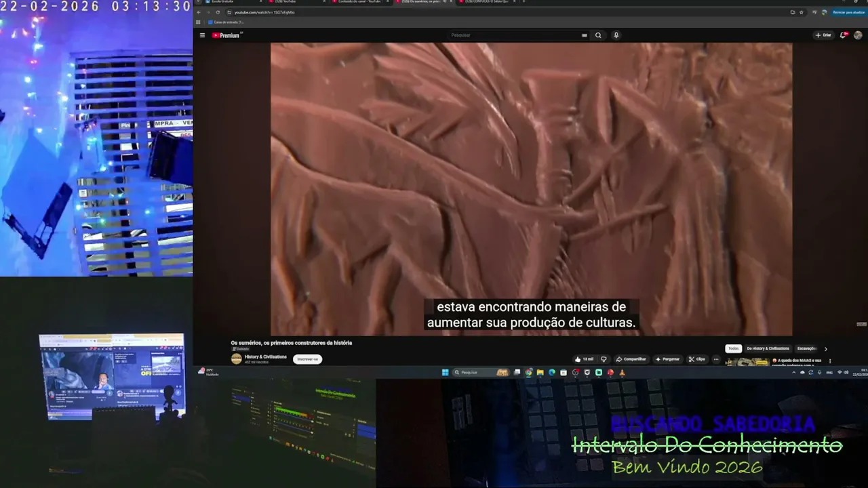
Task: Click the Inscrever-se subscribe button
Action: pyautogui.click(x=307, y=359)
